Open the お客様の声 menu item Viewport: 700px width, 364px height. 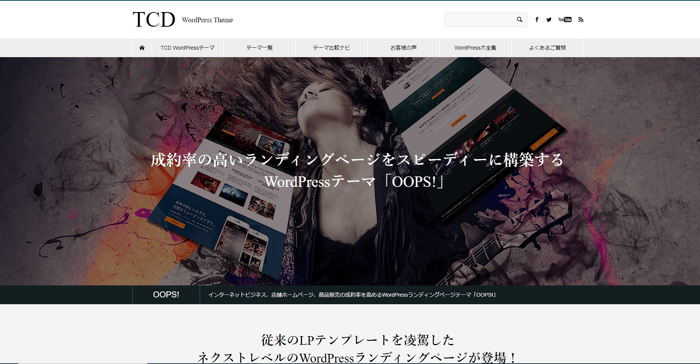click(x=403, y=48)
